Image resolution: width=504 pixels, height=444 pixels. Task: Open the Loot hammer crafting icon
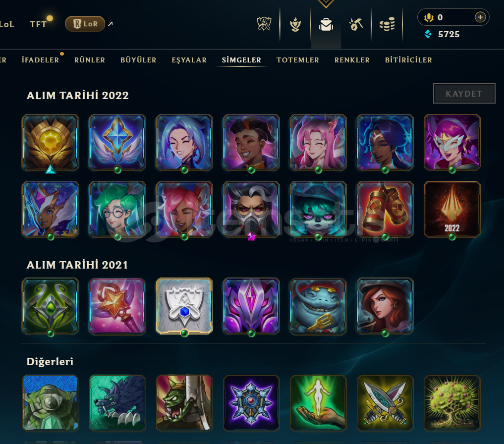(x=355, y=24)
